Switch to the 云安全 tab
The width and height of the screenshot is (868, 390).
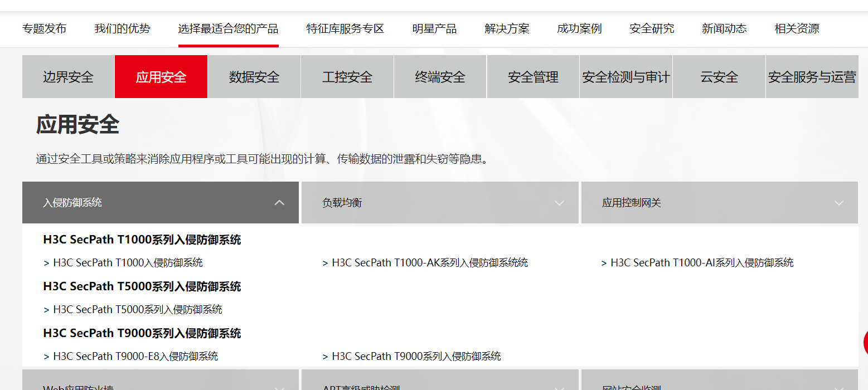(x=719, y=77)
